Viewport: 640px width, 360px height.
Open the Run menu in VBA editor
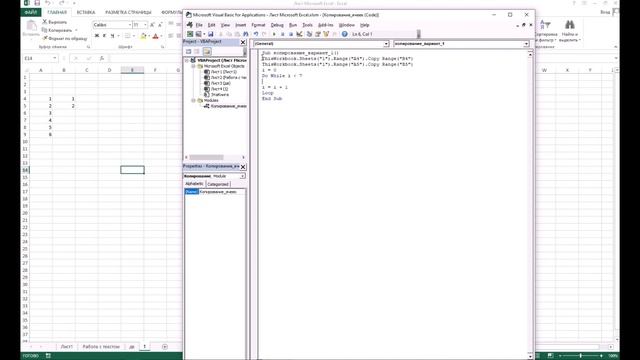click(293, 25)
